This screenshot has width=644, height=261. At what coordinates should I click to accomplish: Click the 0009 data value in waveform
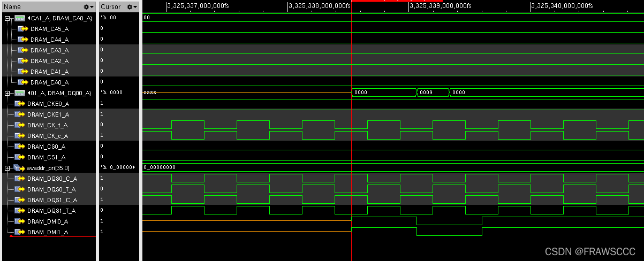tap(426, 93)
